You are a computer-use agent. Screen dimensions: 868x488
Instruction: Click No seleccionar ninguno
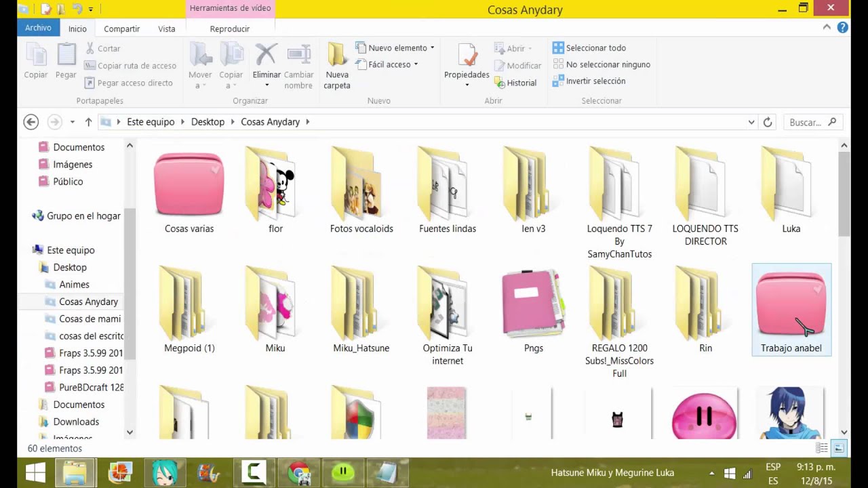click(x=601, y=64)
